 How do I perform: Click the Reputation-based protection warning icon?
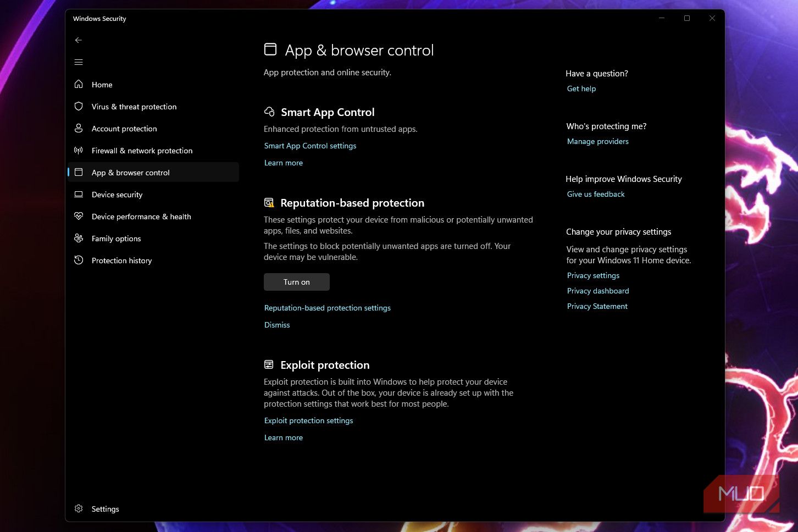point(269,203)
